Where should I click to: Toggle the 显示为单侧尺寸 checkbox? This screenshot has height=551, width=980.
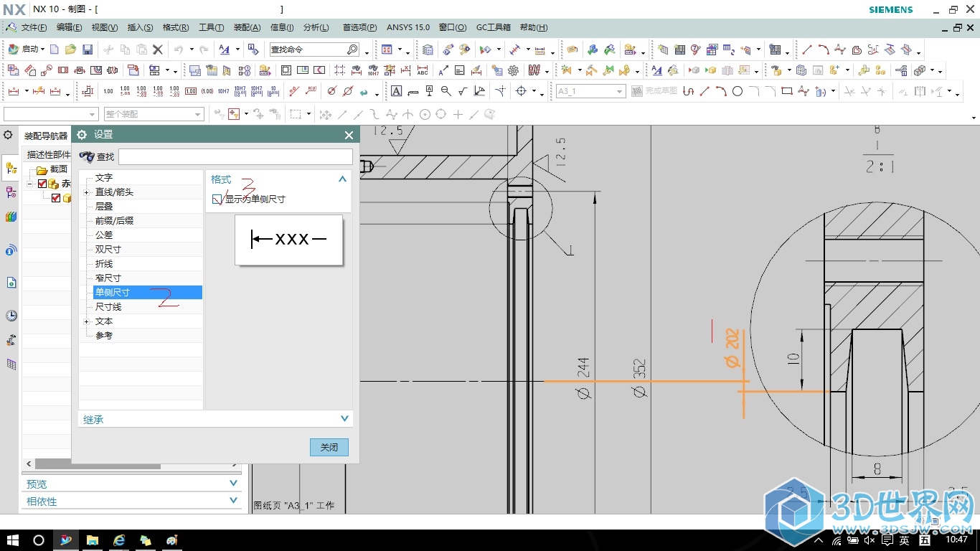pyautogui.click(x=217, y=199)
